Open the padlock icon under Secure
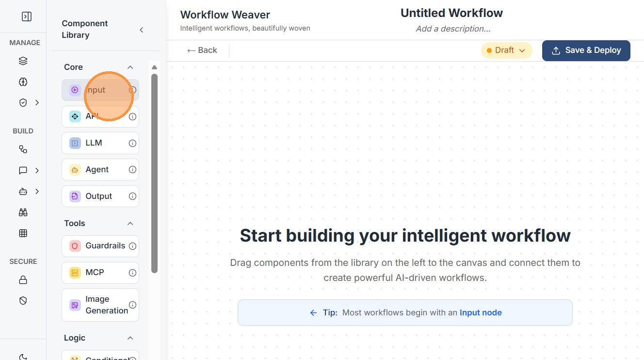The image size is (644, 360). (23, 280)
